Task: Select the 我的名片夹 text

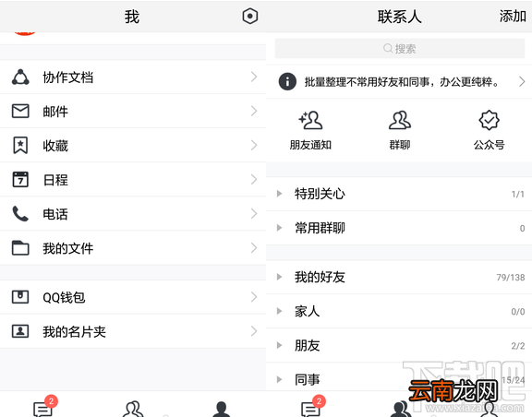Action: point(74,331)
